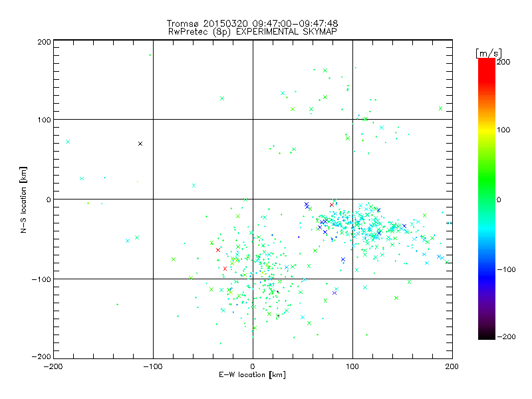Click the black X marker near (-113, 70)

[140, 144]
